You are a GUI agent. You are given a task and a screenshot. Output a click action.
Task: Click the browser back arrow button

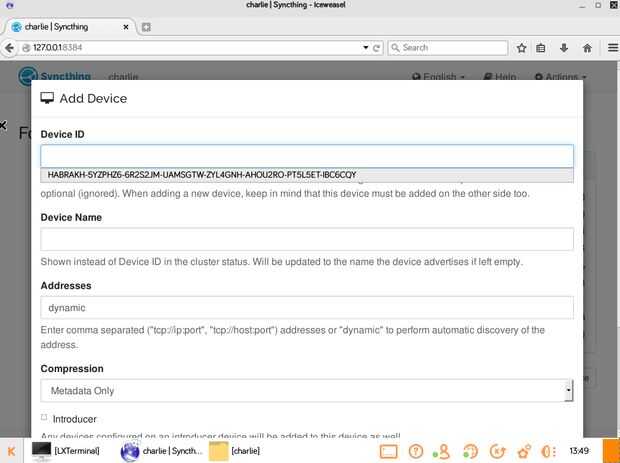[x=9, y=48]
